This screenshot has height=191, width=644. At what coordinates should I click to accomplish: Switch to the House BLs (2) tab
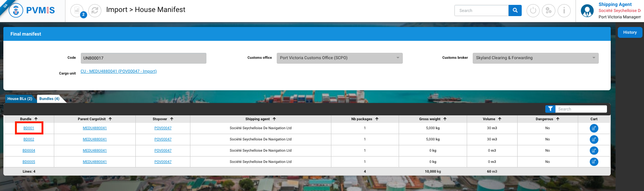coord(20,99)
